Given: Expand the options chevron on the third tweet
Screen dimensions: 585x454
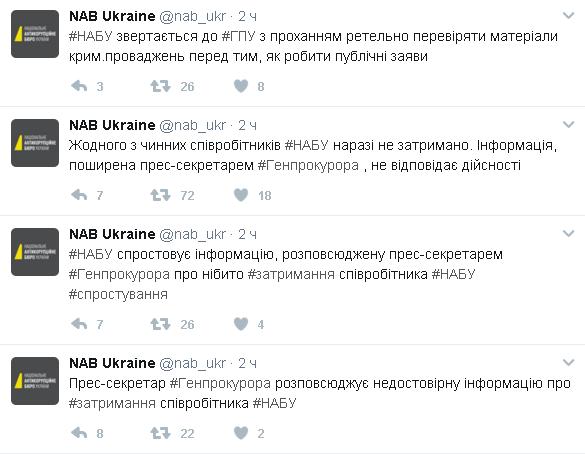Looking at the screenshot, I should click(568, 234).
